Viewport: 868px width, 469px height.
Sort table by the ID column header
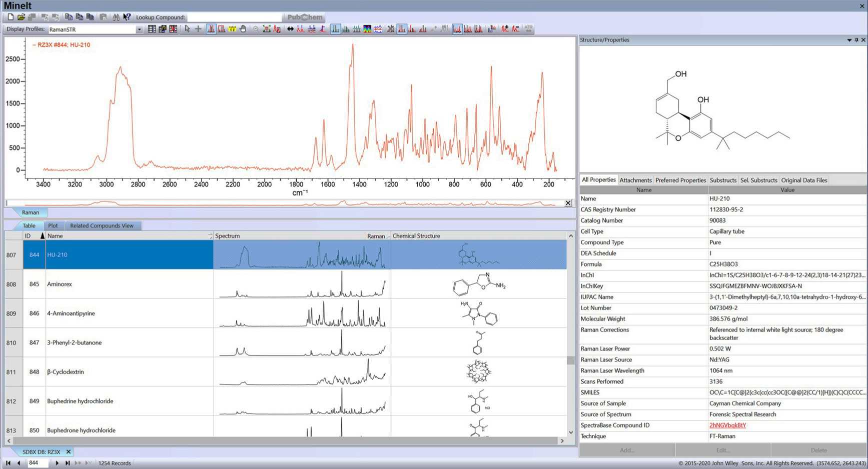point(28,236)
